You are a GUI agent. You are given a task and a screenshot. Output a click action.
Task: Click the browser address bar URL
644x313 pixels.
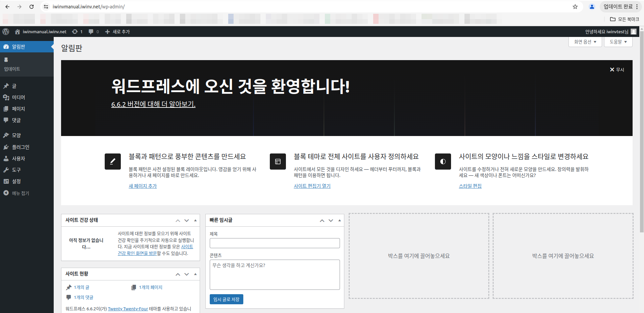(x=89, y=7)
